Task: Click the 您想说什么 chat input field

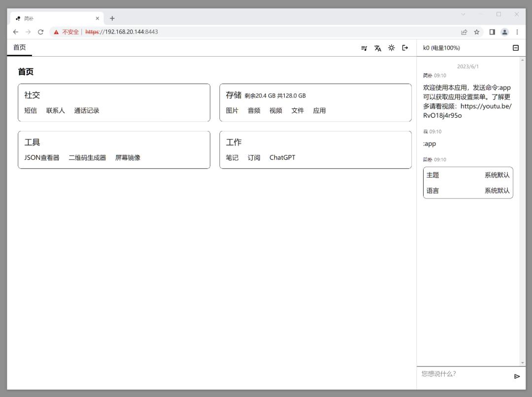Action: (458, 374)
